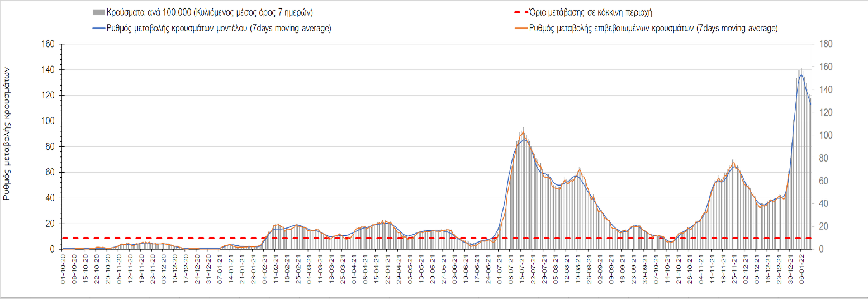Click the July 2021 peak of the chart

[523, 130]
